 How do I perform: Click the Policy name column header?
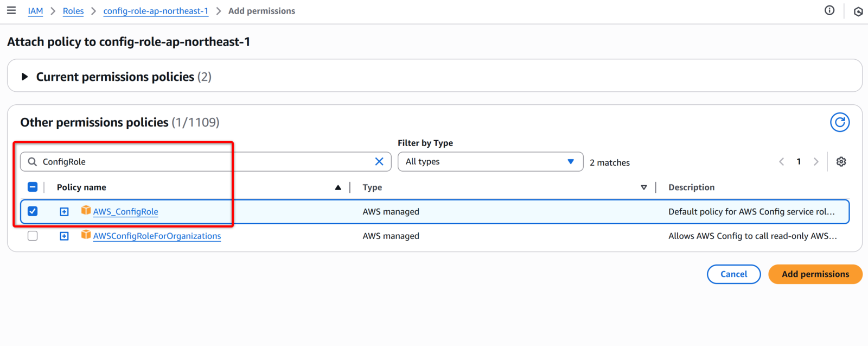coord(81,187)
